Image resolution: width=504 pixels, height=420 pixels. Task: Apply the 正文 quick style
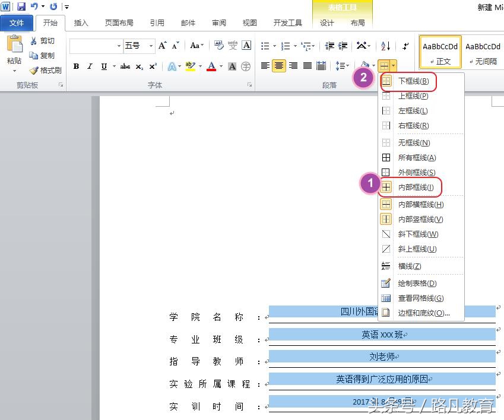pos(440,52)
